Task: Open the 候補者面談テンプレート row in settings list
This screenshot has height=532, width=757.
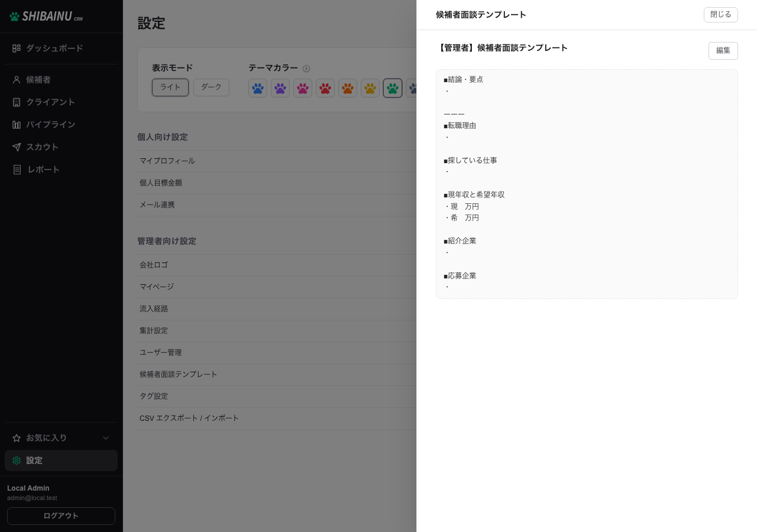Action: [x=277, y=375]
